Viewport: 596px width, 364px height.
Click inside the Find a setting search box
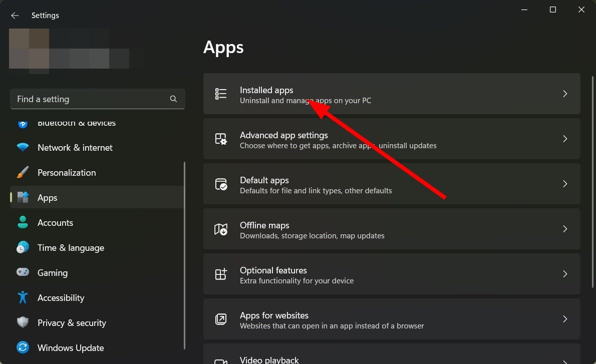pos(85,99)
